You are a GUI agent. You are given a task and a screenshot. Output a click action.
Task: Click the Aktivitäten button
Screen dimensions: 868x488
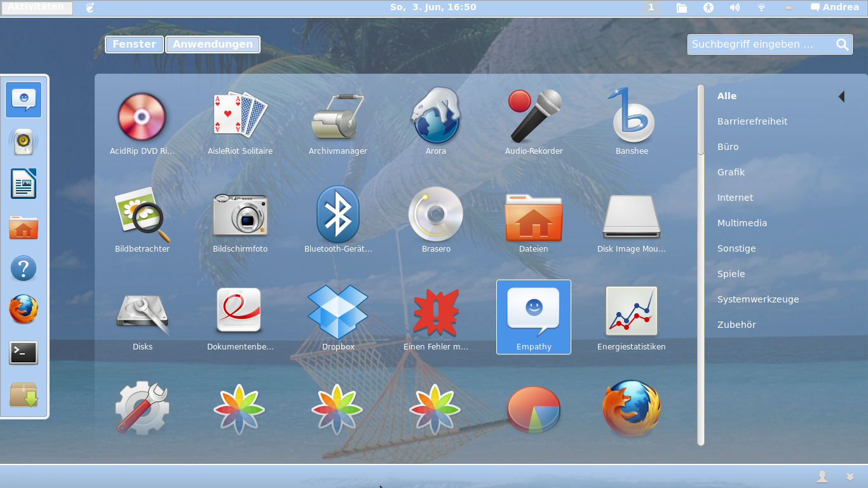coord(37,8)
